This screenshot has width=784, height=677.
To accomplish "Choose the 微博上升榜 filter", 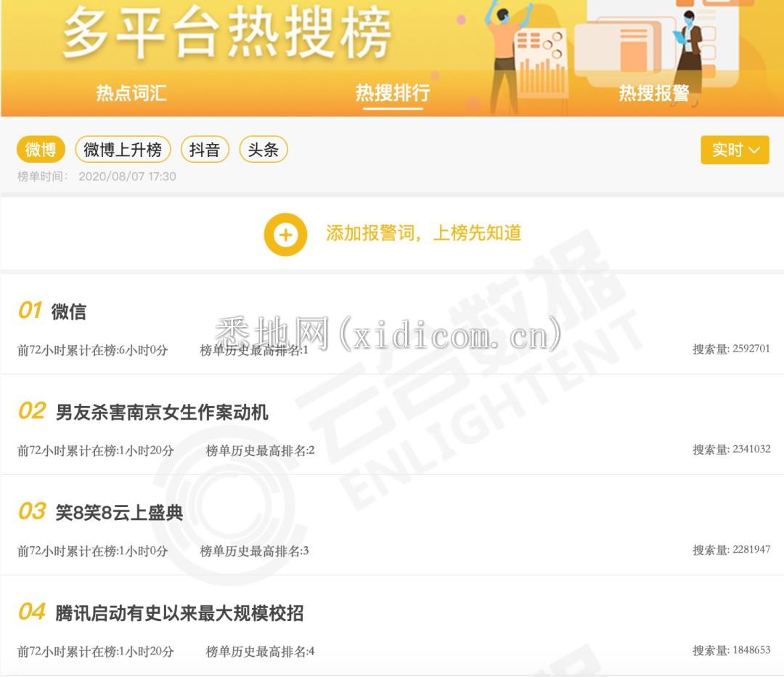I will pyautogui.click(x=123, y=149).
